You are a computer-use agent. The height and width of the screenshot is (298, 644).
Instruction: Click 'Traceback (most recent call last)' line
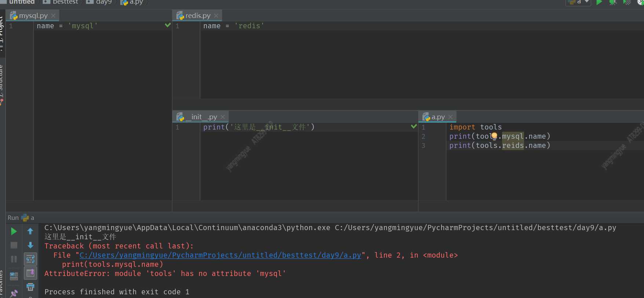click(x=119, y=246)
